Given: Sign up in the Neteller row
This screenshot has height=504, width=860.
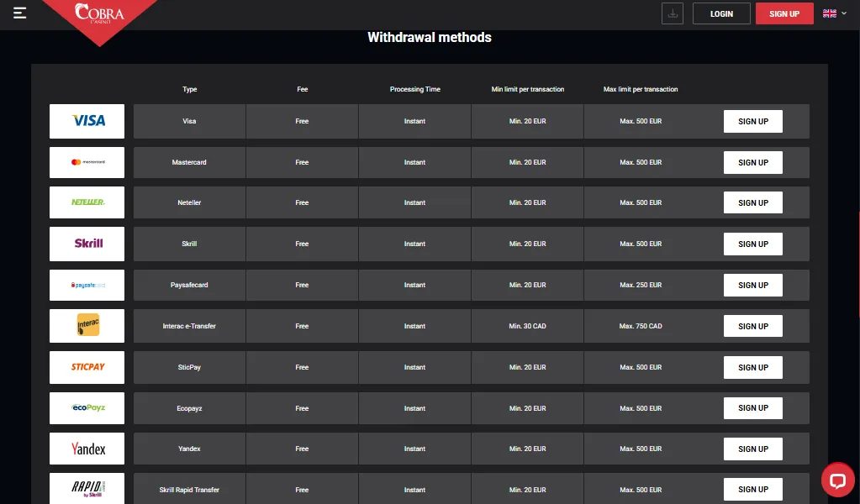Looking at the screenshot, I should coord(753,202).
